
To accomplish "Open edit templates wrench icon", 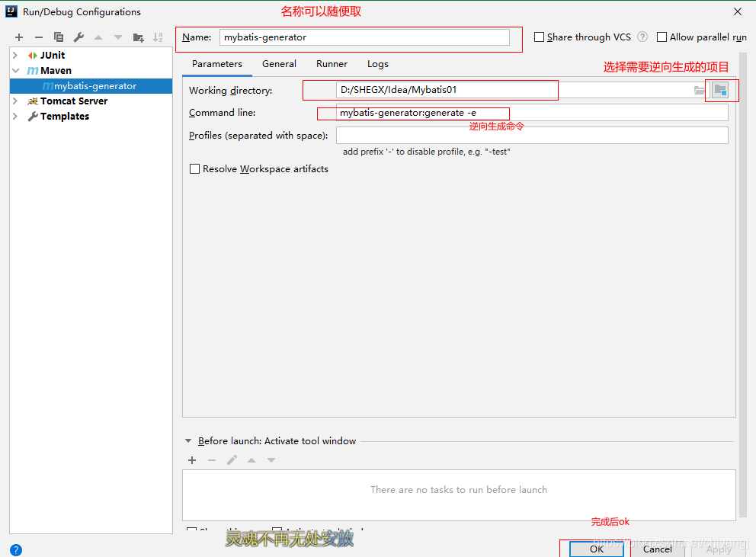I will click(78, 37).
